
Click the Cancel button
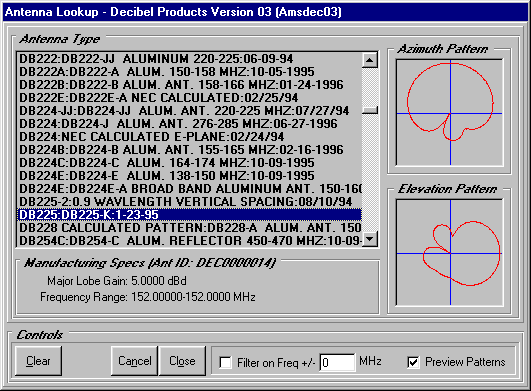pyautogui.click(x=134, y=361)
